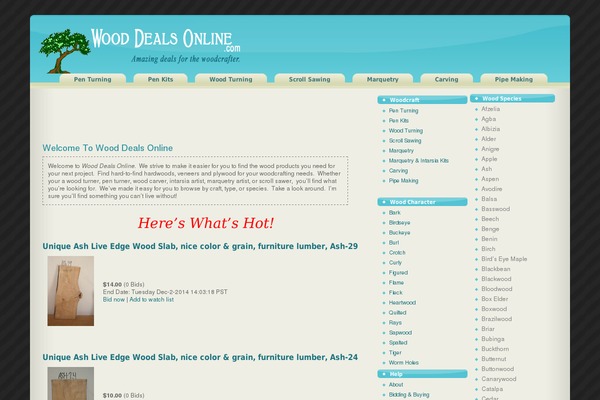Open the About help link
This screenshot has height=400, width=600.
(396, 385)
